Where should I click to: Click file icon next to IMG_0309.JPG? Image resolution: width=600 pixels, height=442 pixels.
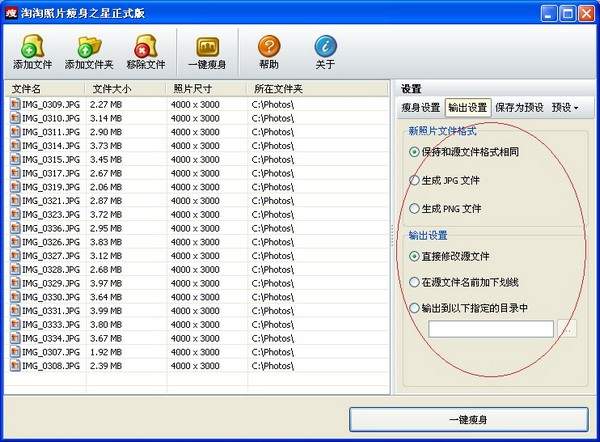(14, 104)
